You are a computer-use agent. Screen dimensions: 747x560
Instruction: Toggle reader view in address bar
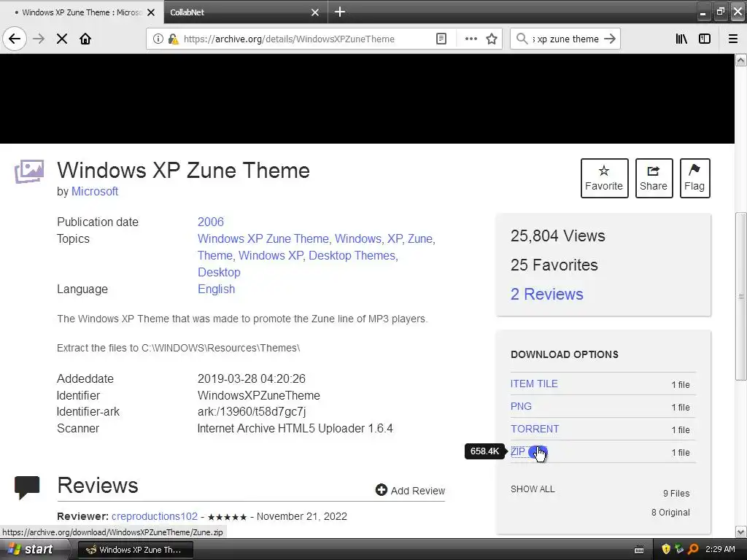click(x=441, y=39)
